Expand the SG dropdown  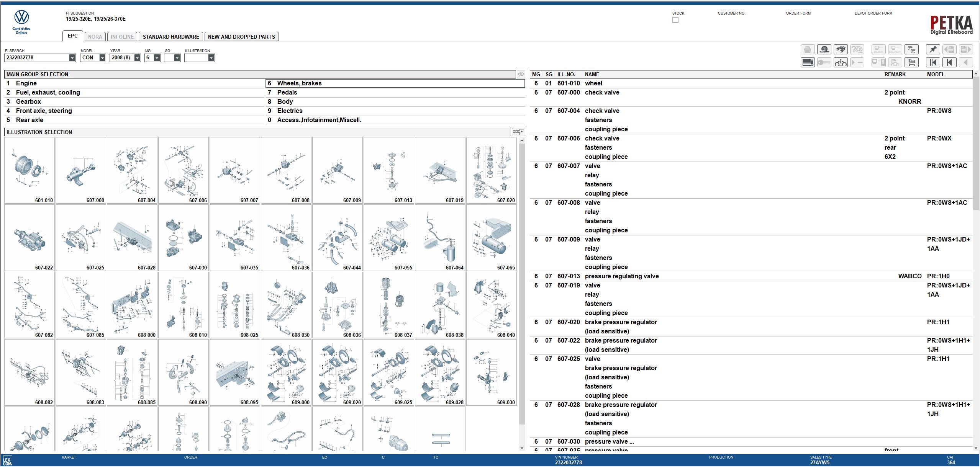tap(177, 58)
